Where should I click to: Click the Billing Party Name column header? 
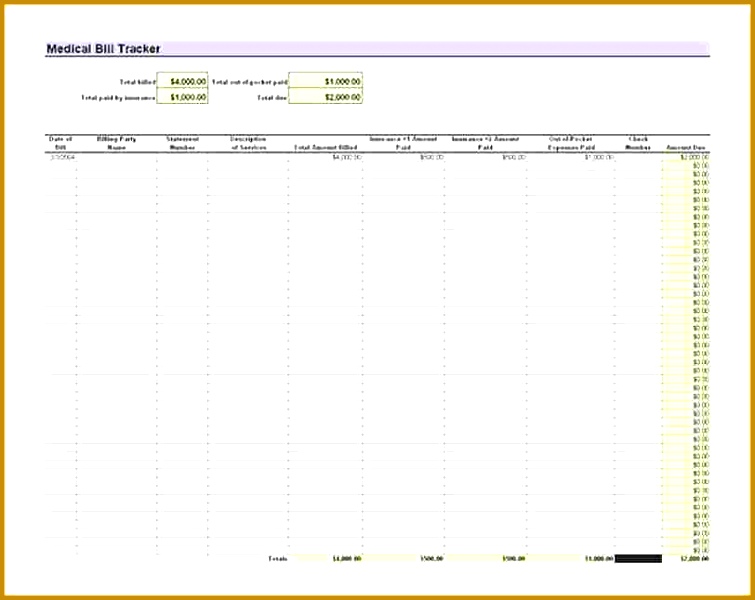[117, 143]
